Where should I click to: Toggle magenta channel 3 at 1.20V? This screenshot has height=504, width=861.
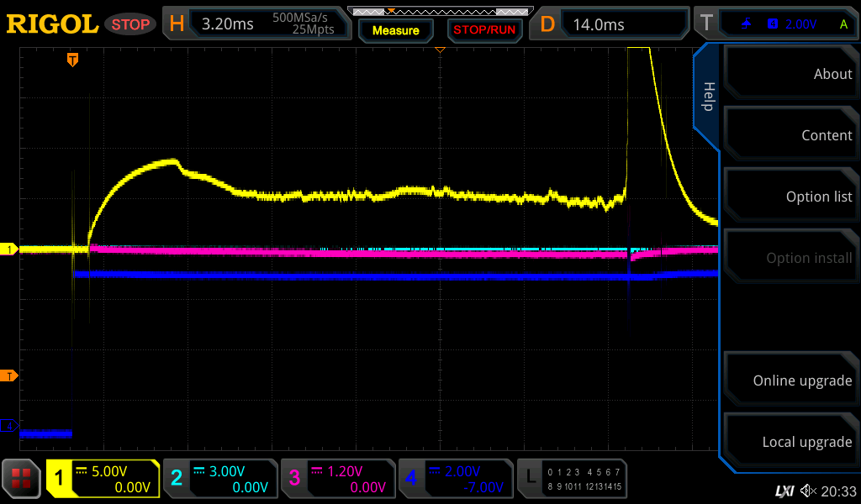[338, 479]
